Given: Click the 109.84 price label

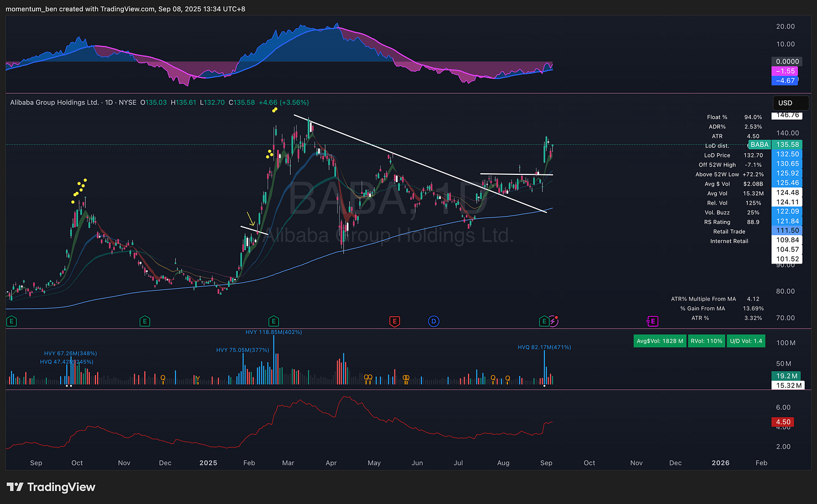Looking at the screenshot, I should coord(787,240).
